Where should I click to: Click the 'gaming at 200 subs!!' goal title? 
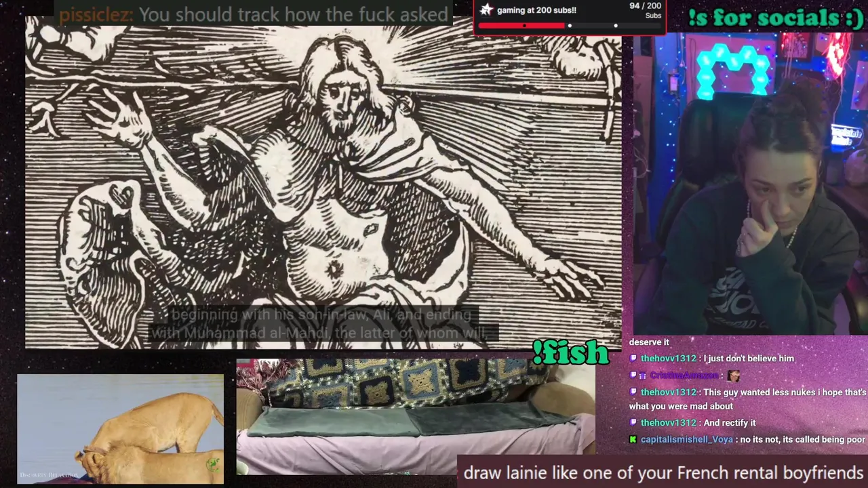click(x=536, y=10)
